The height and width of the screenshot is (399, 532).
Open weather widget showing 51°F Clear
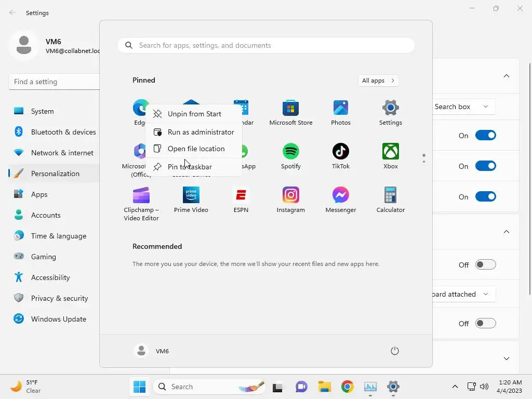tap(25, 387)
